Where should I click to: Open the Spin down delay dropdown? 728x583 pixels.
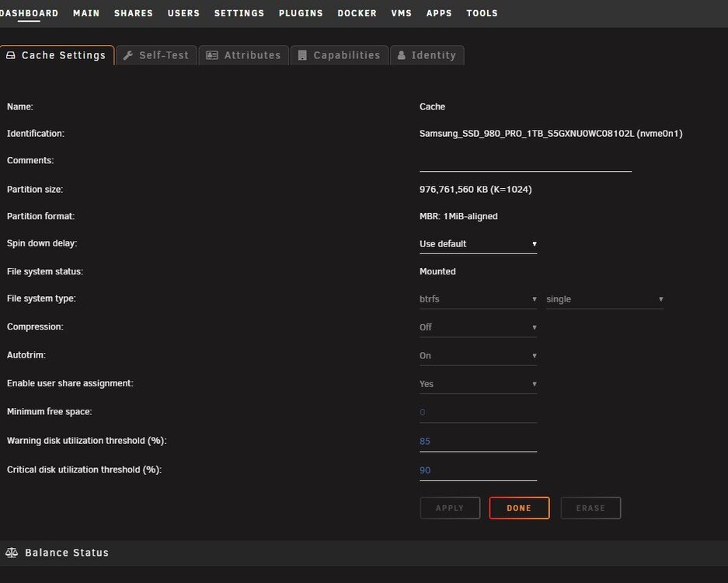coord(479,244)
